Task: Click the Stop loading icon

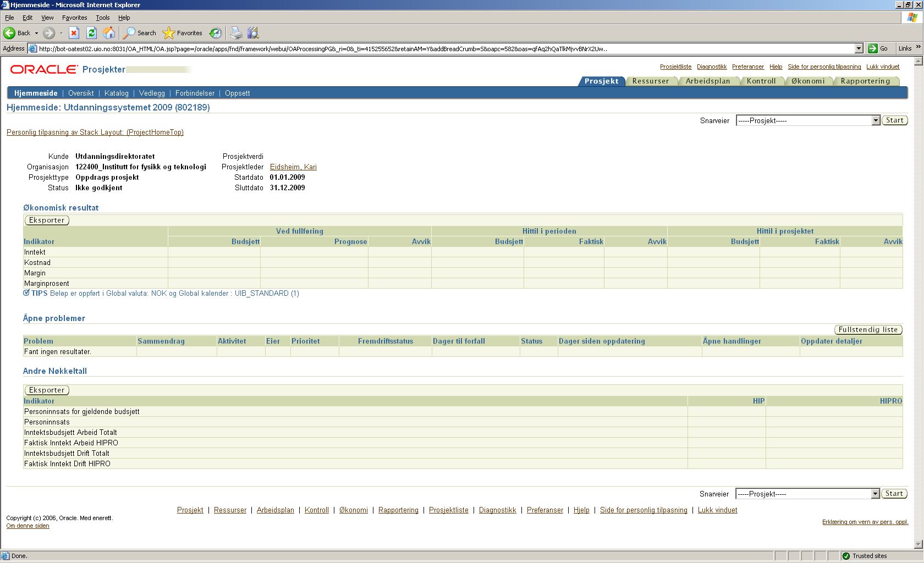Action: [x=74, y=33]
